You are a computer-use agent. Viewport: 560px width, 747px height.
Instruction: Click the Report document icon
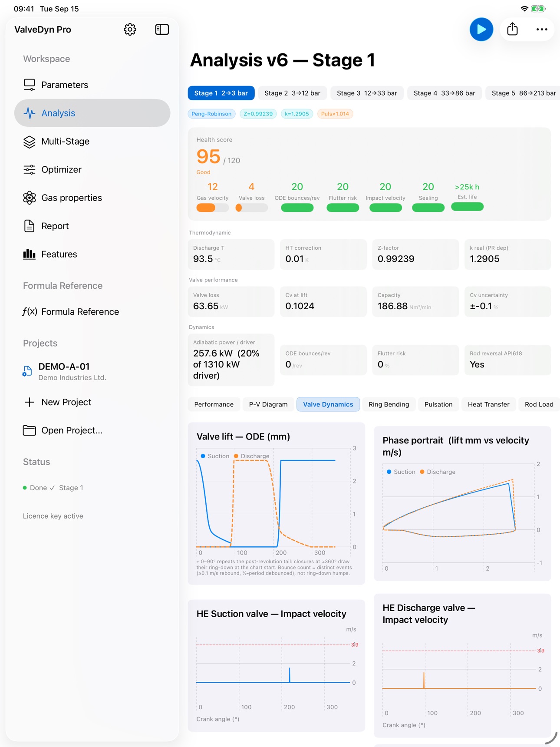coord(29,226)
